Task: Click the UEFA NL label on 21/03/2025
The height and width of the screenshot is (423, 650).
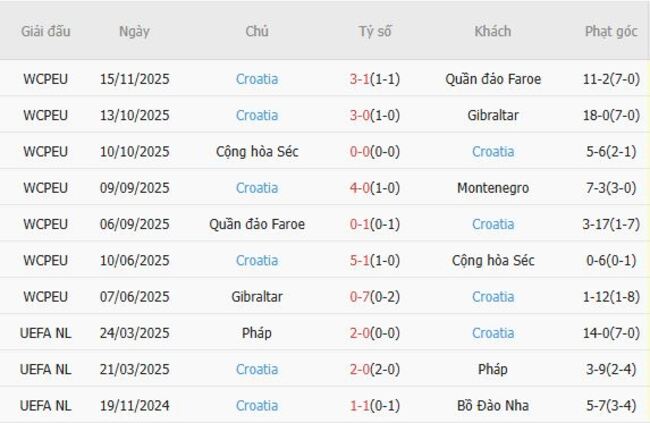Action: [46, 369]
